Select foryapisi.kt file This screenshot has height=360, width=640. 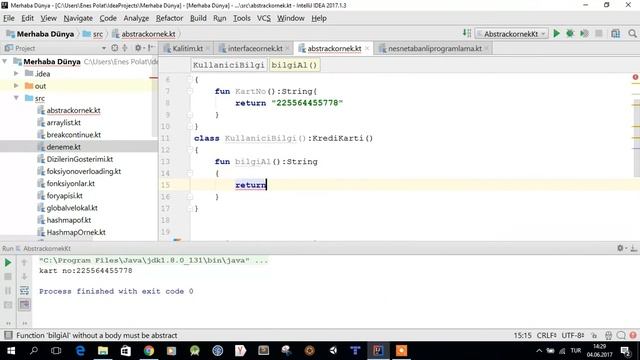(64, 196)
